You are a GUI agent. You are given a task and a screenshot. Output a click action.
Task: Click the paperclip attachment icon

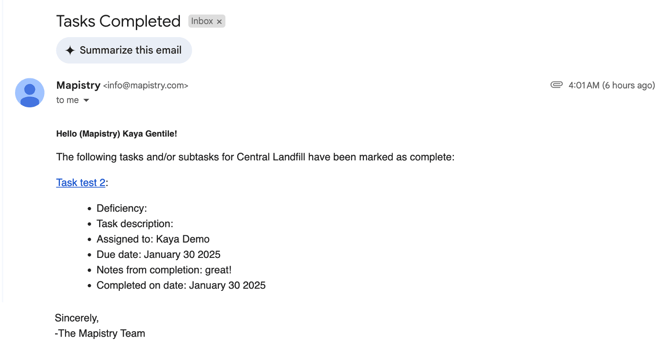click(x=556, y=85)
